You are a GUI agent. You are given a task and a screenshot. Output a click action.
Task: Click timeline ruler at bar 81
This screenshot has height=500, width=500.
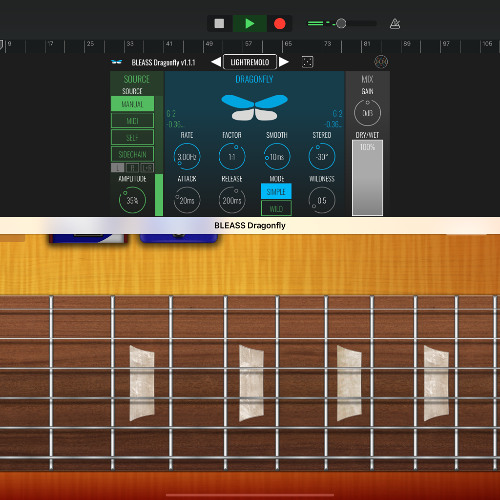(x=367, y=44)
